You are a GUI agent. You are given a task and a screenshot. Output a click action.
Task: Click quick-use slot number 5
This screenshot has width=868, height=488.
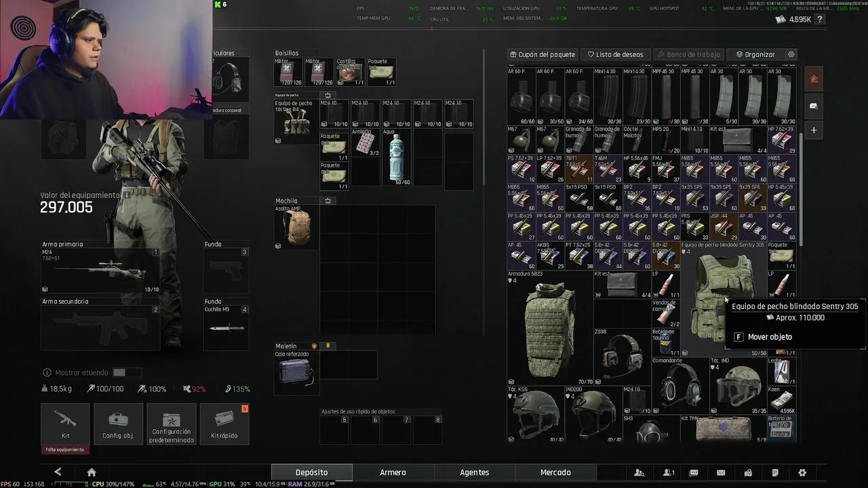335,429
